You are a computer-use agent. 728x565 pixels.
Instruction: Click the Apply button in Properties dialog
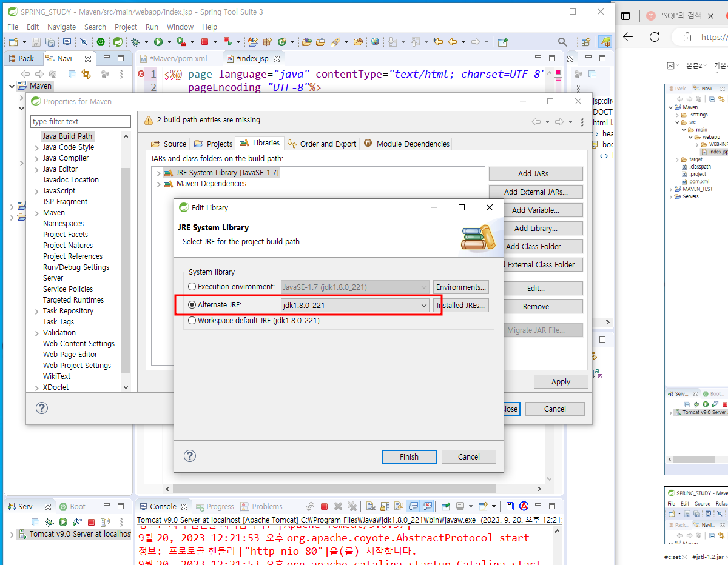coord(561,381)
